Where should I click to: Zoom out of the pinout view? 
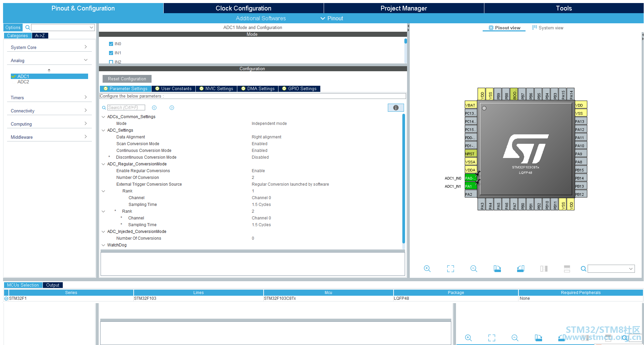474,269
